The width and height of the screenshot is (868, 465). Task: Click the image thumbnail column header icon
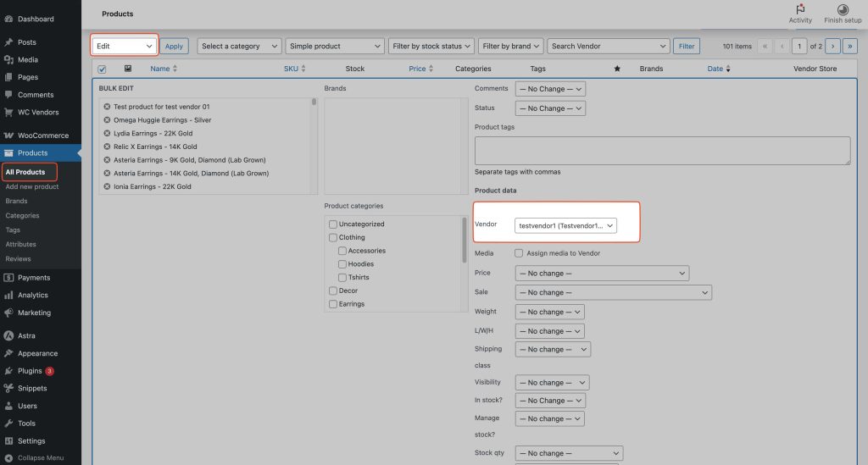[128, 69]
